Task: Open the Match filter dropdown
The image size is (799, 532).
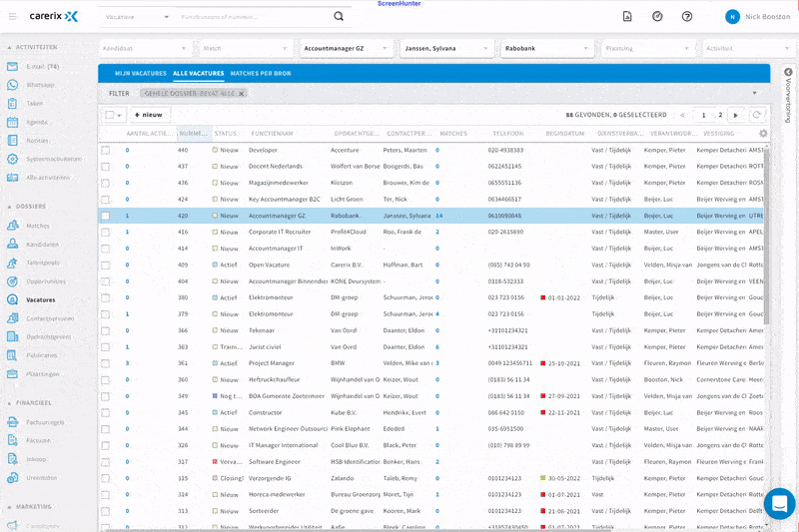Action: [x=245, y=48]
